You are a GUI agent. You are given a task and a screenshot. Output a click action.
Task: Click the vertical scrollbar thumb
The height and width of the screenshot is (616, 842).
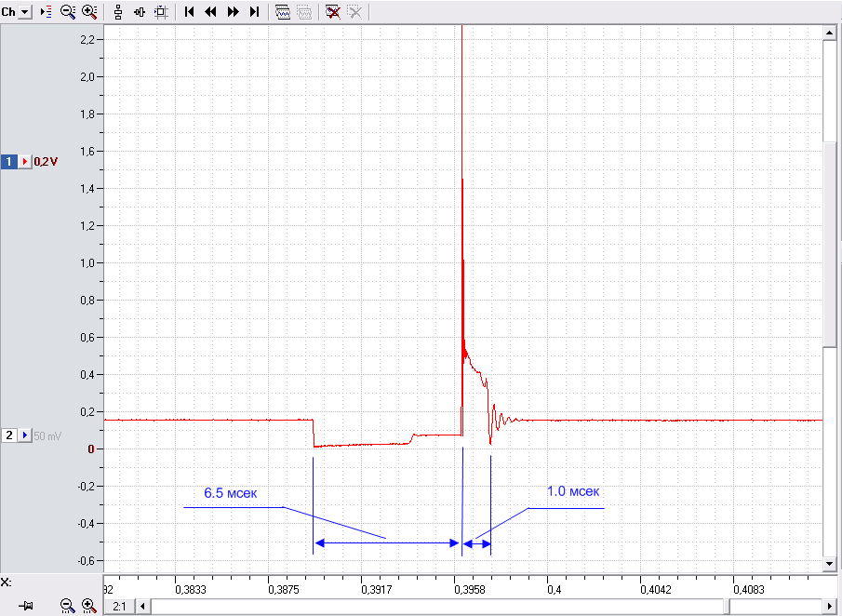point(829,245)
